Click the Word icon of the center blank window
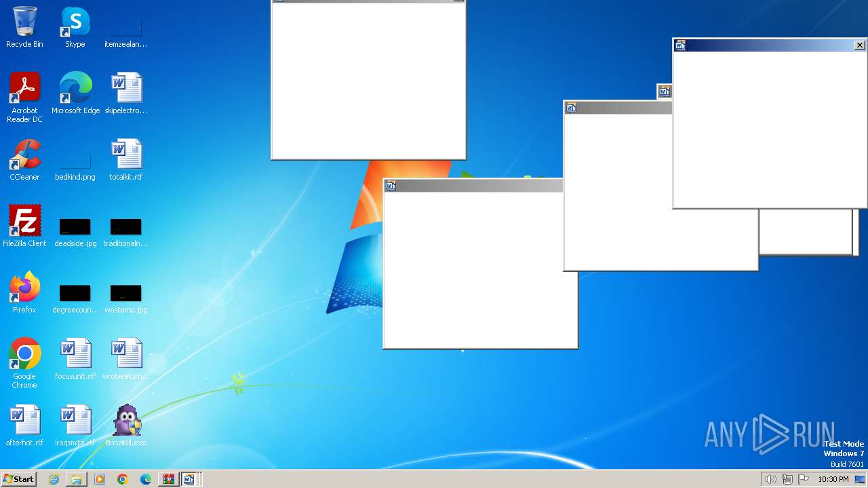 click(x=391, y=186)
